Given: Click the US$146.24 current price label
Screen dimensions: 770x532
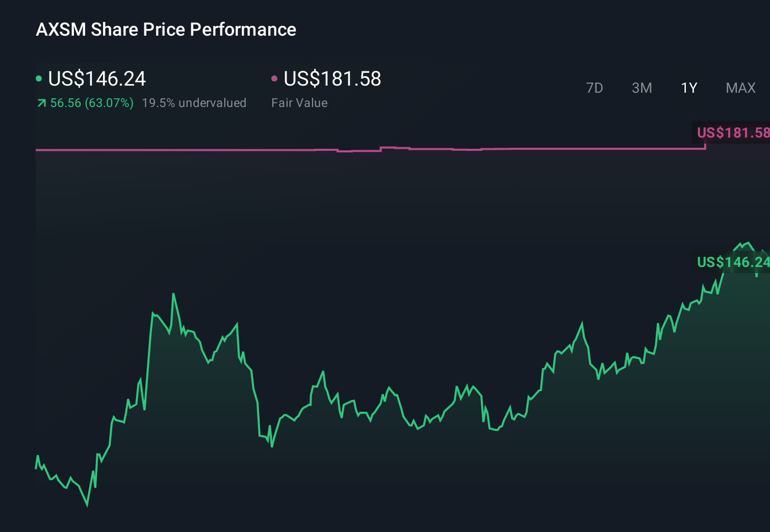Looking at the screenshot, I should [x=97, y=79].
